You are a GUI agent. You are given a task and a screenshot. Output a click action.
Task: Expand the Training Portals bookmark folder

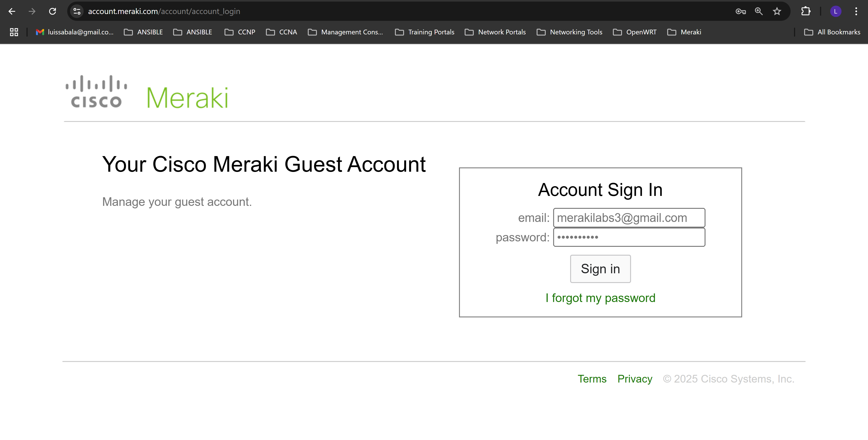[x=425, y=32]
